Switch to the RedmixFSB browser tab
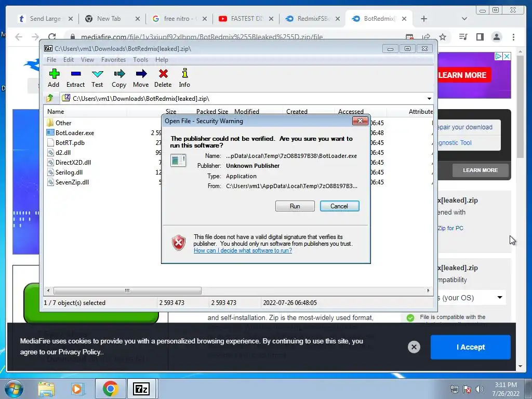 click(312, 19)
